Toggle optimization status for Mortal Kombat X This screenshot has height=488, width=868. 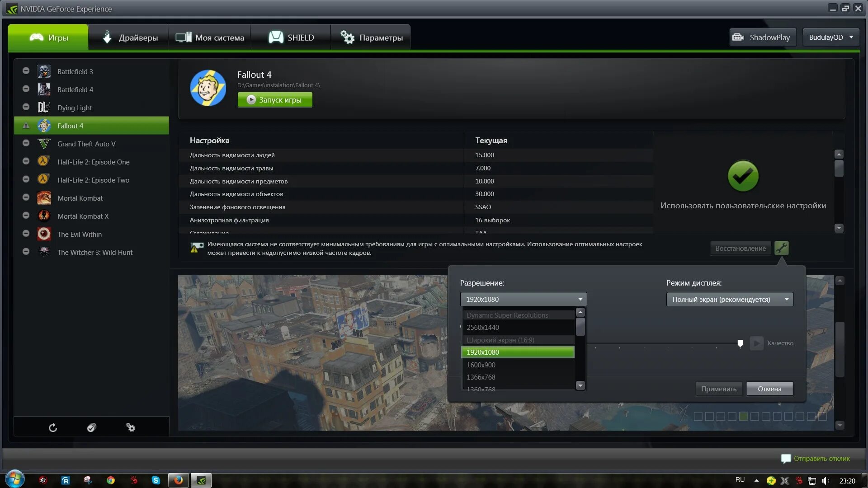(26, 216)
